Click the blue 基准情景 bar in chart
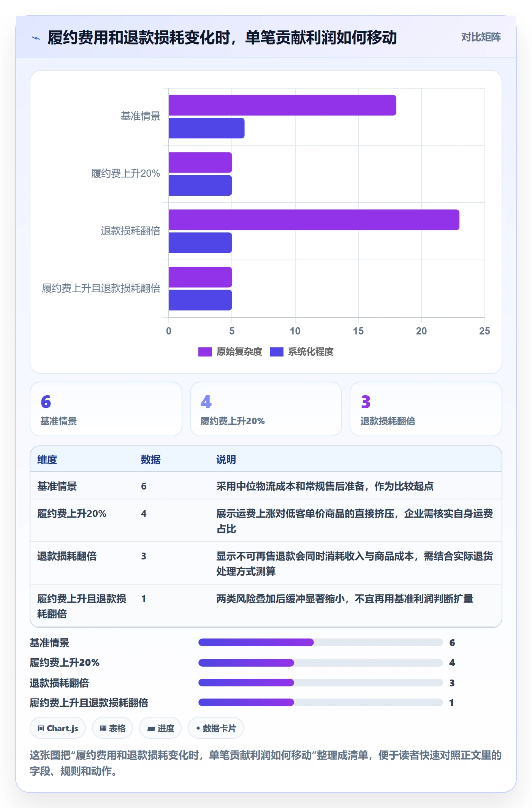Image resolution: width=532 pixels, height=808 pixels. point(207,128)
